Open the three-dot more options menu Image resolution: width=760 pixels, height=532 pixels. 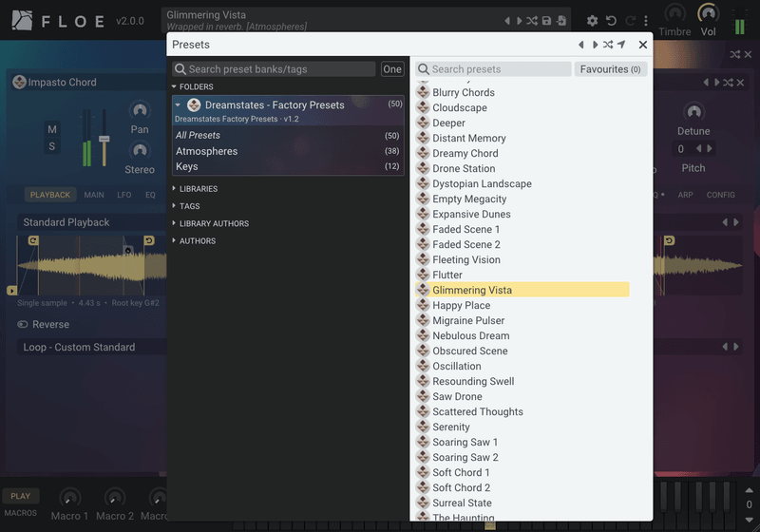pyautogui.click(x=646, y=21)
